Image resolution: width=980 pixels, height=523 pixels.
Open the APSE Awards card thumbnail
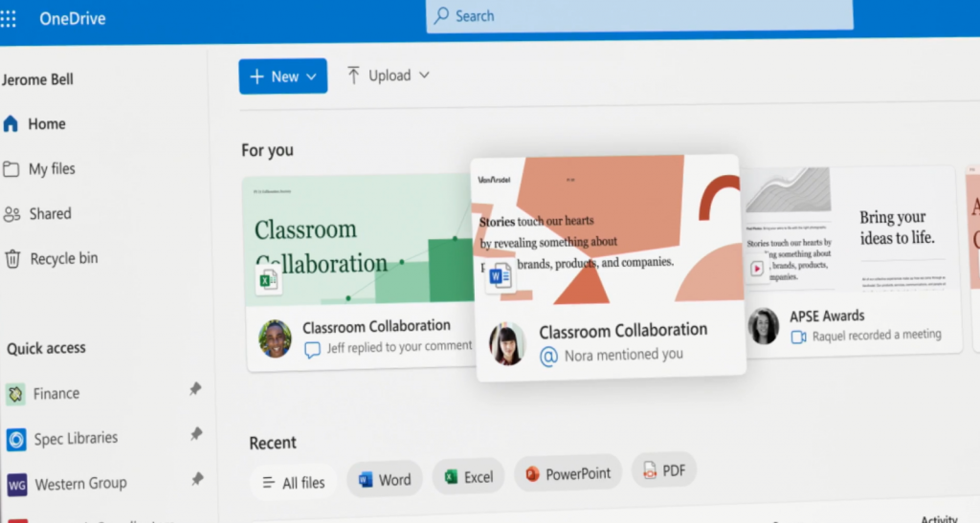click(x=848, y=229)
